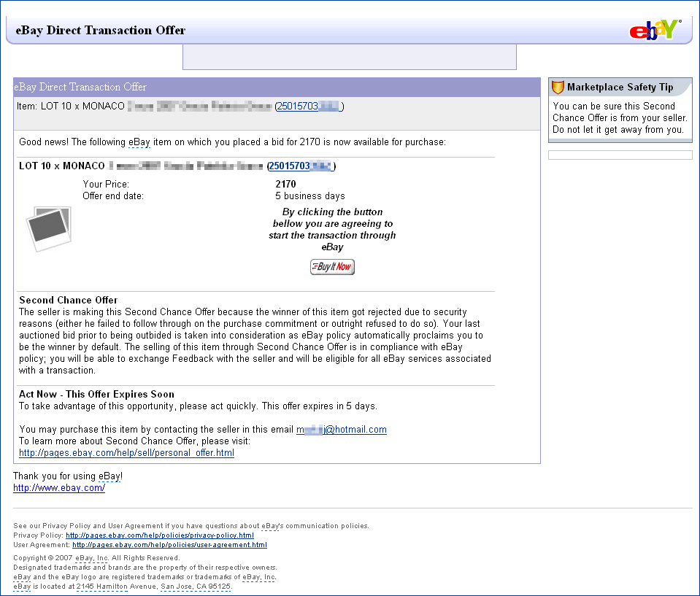
Task: Click the bold price value 2170
Action: [285, 184]
